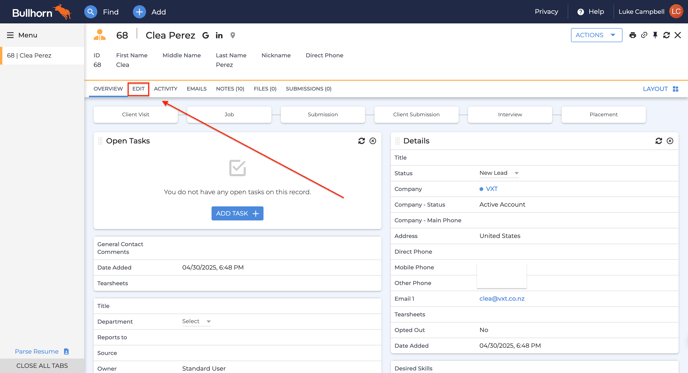Screen dimensions: 688x373
Task: Open the clea@vxt.co.nz email link
Action: pyautogui.click(x=502, y=298)
